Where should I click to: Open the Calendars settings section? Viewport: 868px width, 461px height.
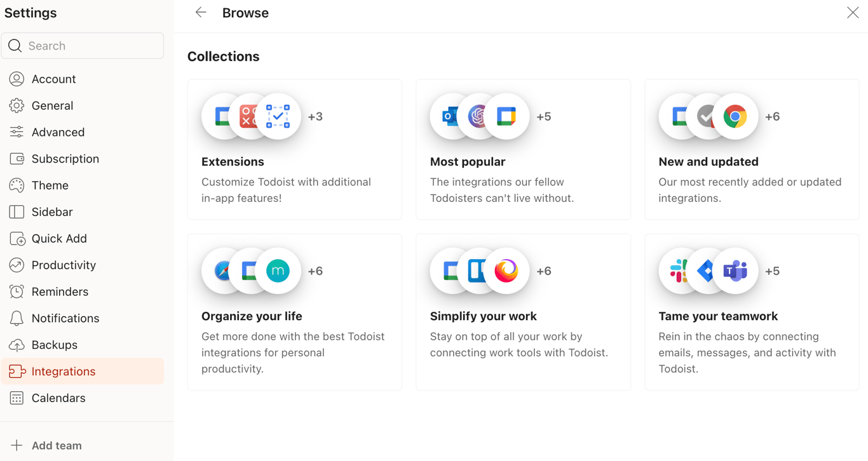point(58,398)
